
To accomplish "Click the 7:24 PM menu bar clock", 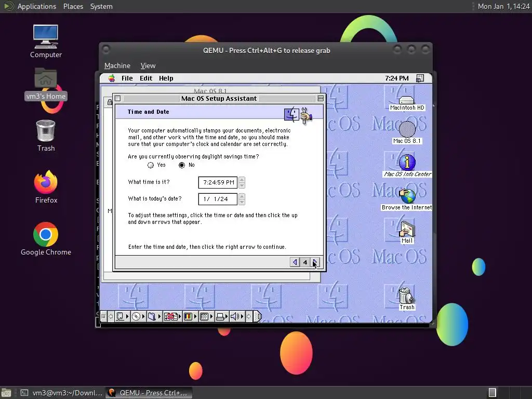I will (396, 78).
